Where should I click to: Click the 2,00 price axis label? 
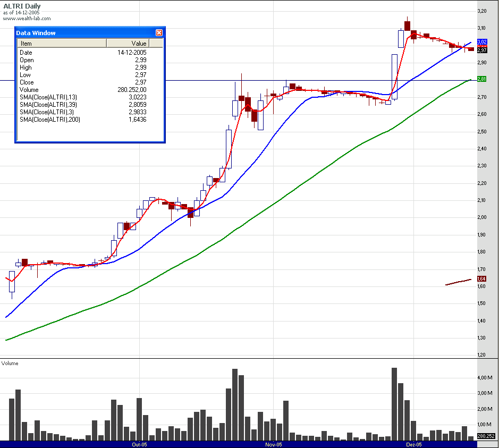pyautogui.click(x=482, y=217)
